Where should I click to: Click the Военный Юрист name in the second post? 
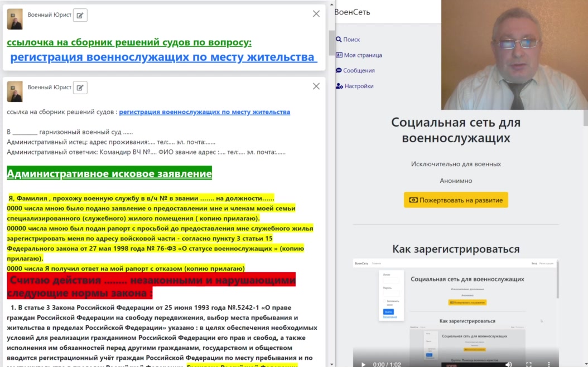tap(50, 87)
